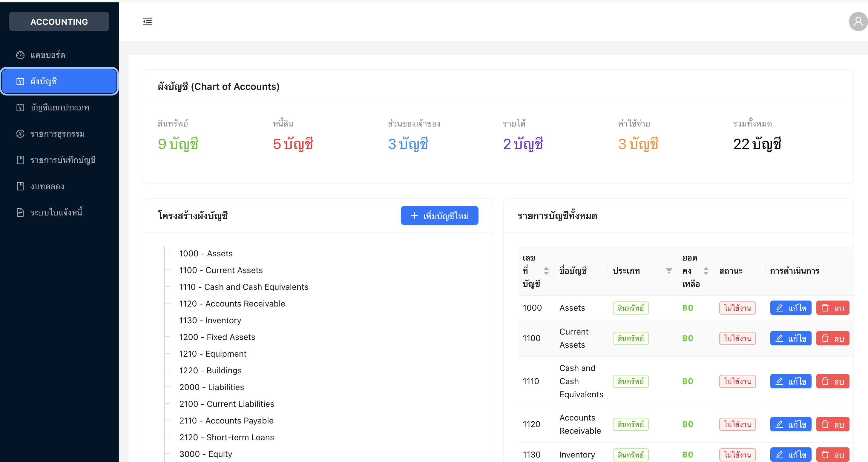Click the filter icon in ประเภท column
The image size is (868, 462).
[x=669, y=271]
